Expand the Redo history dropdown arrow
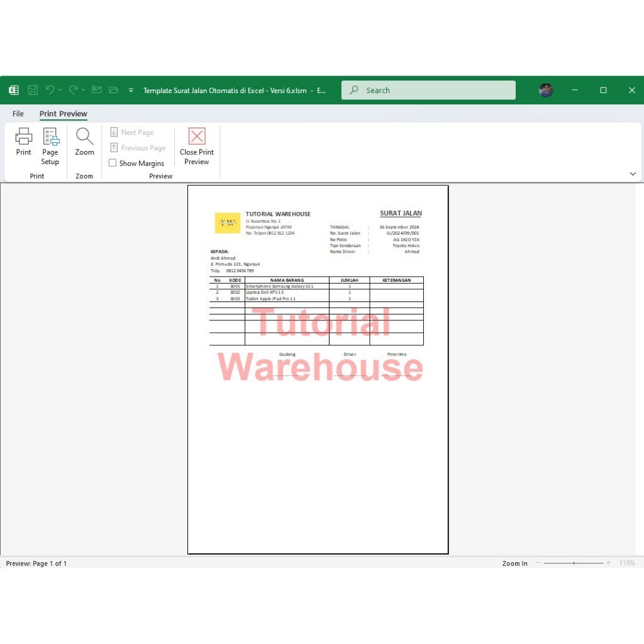Screen dimensions: 644x644 coord(84,90)
